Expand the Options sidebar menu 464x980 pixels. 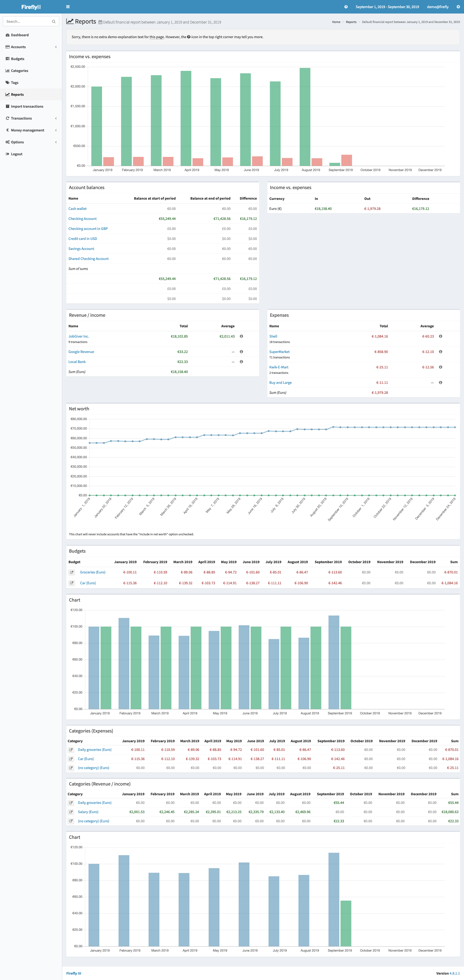[x=31, y=142]
